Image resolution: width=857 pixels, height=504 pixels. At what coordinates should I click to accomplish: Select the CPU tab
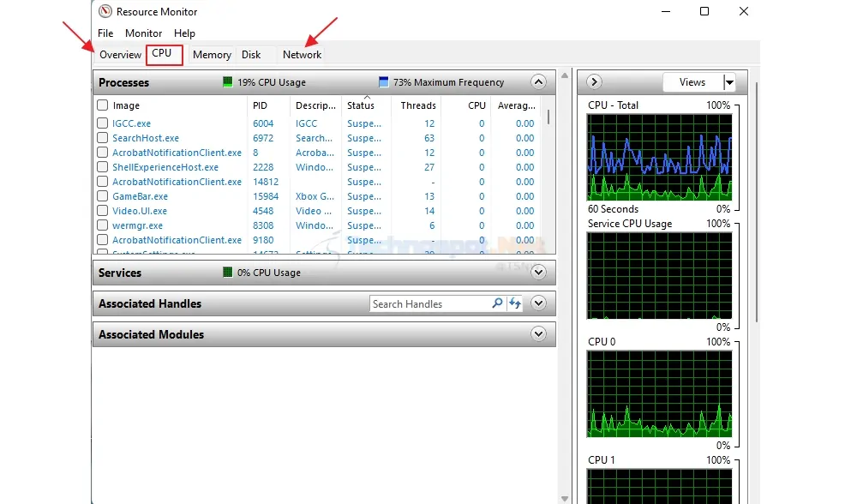tap(164, 54)
